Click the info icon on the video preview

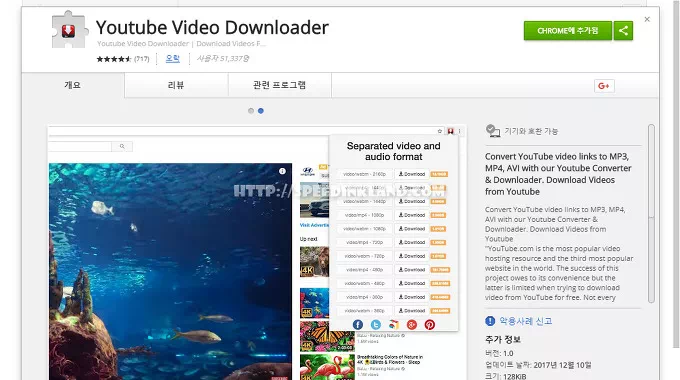pyautogui.click(x=282, y=171)
